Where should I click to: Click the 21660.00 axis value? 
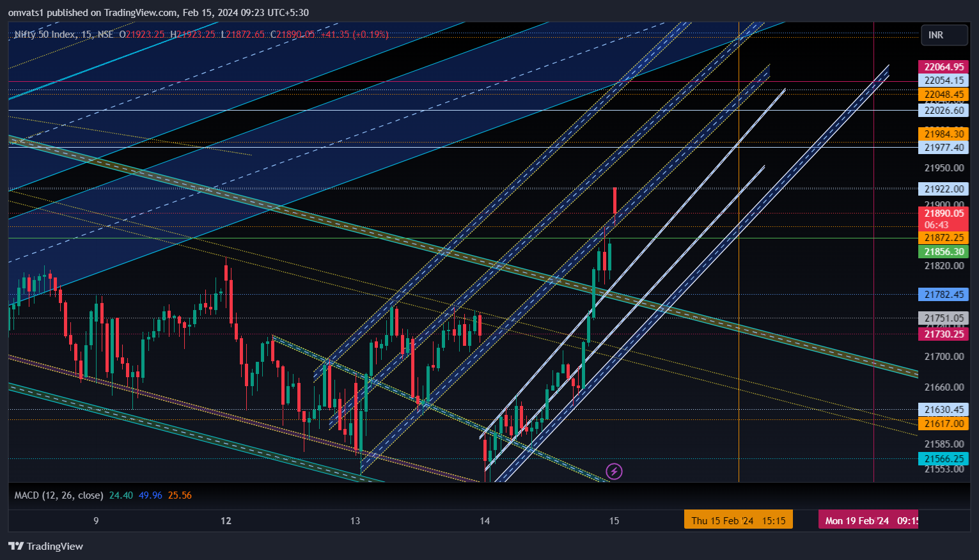944,387
